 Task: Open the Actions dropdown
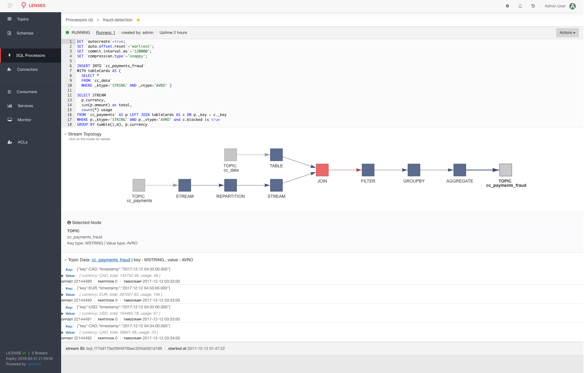pos(567,33)
